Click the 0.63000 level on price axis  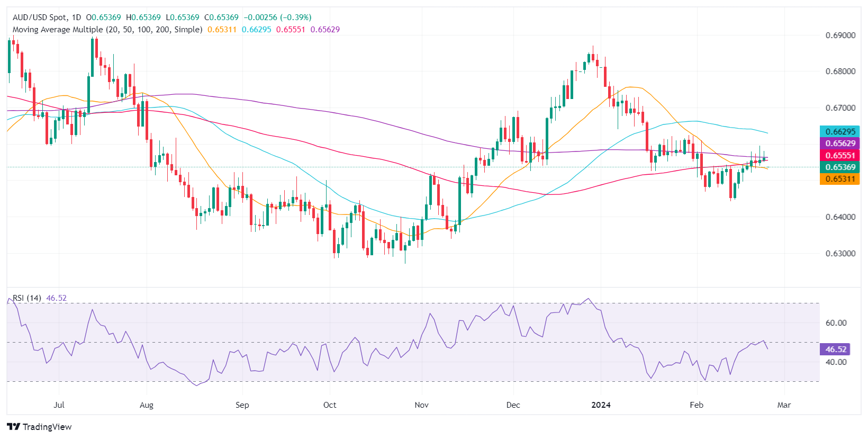840,254
